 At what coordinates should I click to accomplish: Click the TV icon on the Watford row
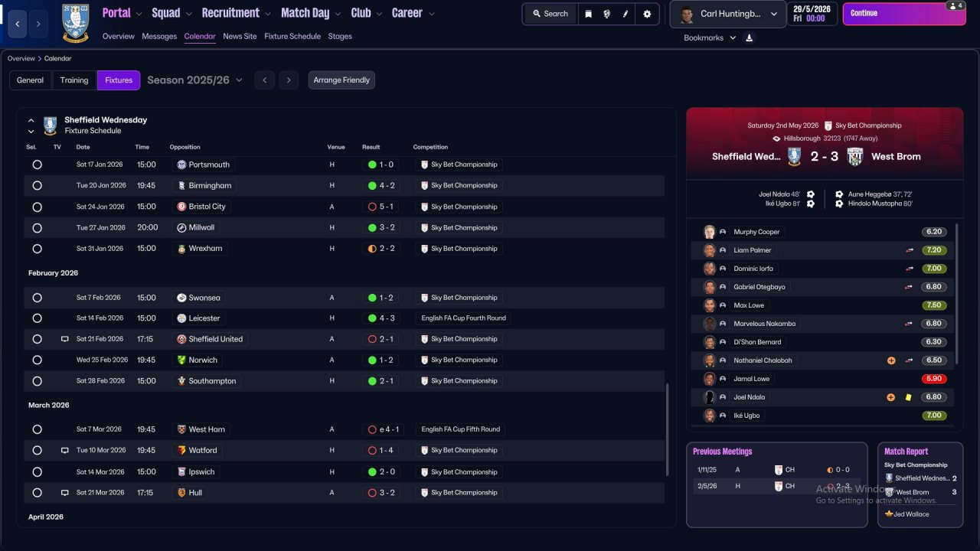pos(65,451)
